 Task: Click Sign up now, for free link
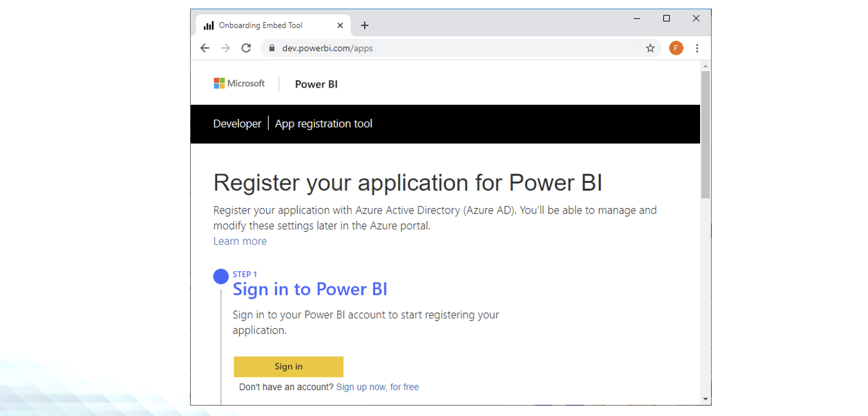(377, 387)
